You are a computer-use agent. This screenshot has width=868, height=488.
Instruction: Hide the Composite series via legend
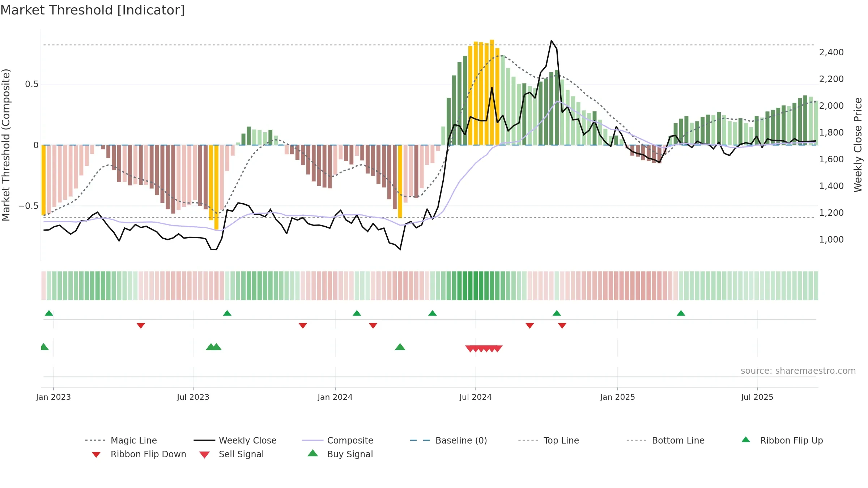(337, 440)
